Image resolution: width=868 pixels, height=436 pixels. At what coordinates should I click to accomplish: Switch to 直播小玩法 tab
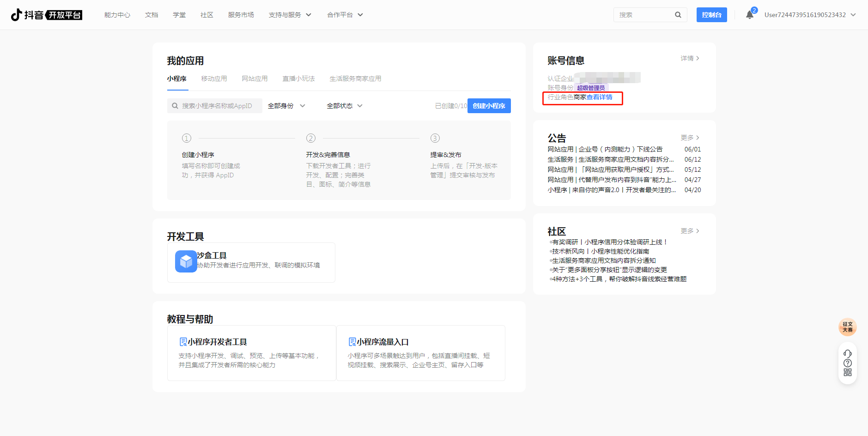coord(298,79)
